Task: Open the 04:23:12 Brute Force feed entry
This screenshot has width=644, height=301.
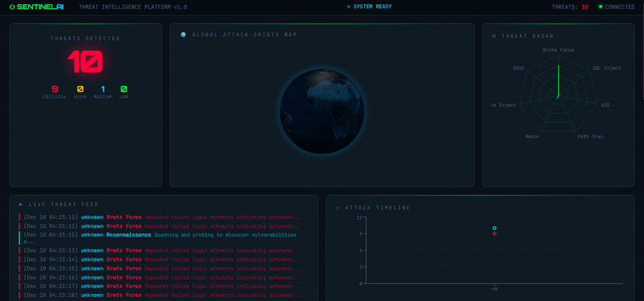Action: (x=163, y=226)
